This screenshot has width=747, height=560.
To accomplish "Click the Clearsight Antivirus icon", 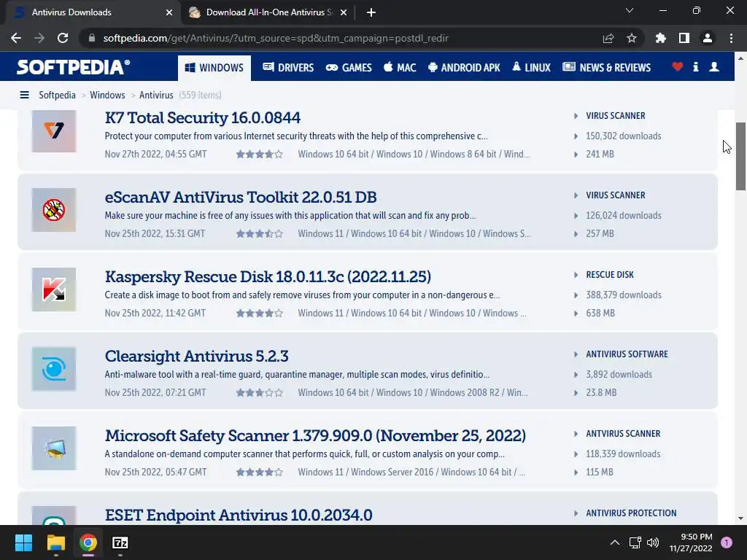I will [54, 369].
